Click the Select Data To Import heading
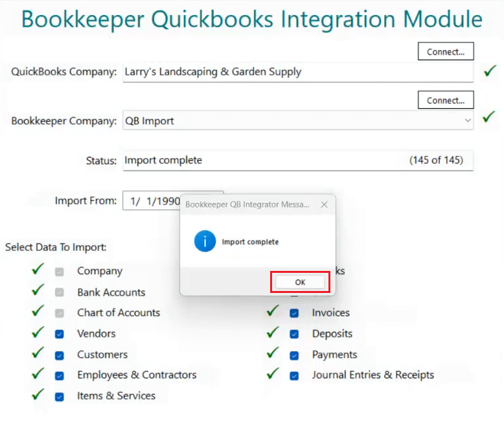Viewport: 504px width, 431px height. coord(56,248)
